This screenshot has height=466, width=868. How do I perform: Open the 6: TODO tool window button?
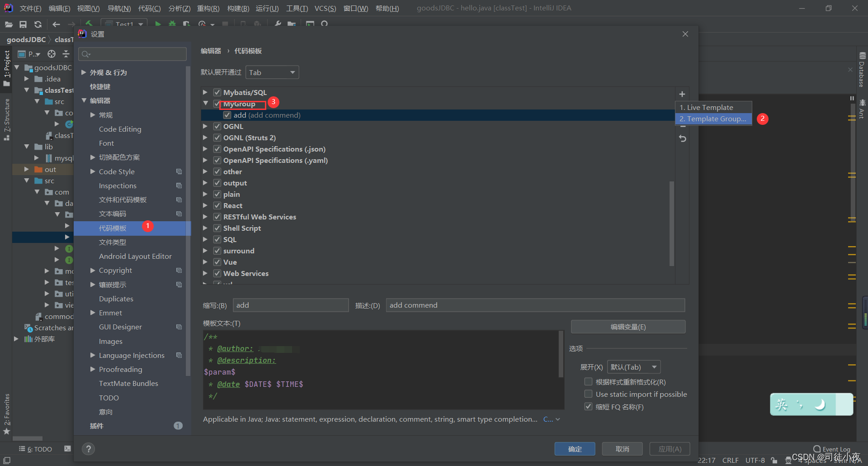[36, 449]
